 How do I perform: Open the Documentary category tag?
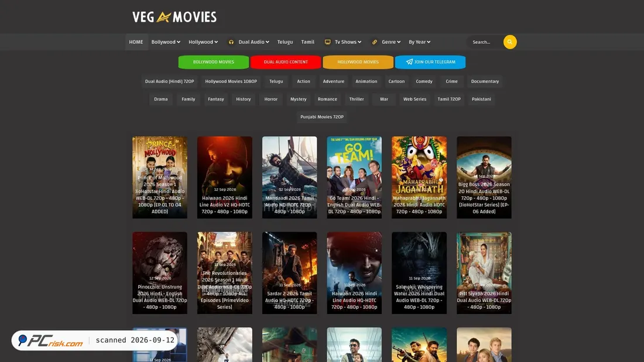(485, 81)
